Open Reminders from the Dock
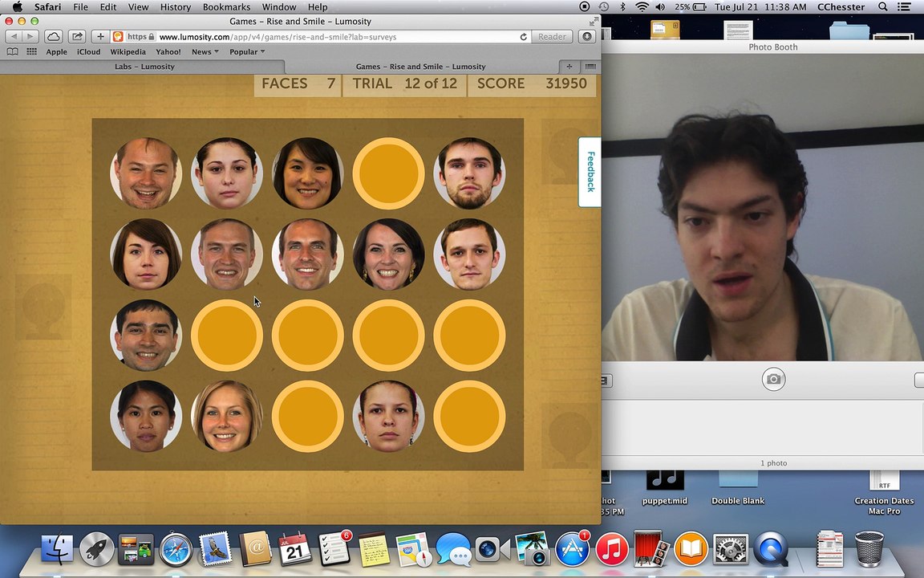The height and width of the screenshot is (578, 924). click(x=334, y=549)
